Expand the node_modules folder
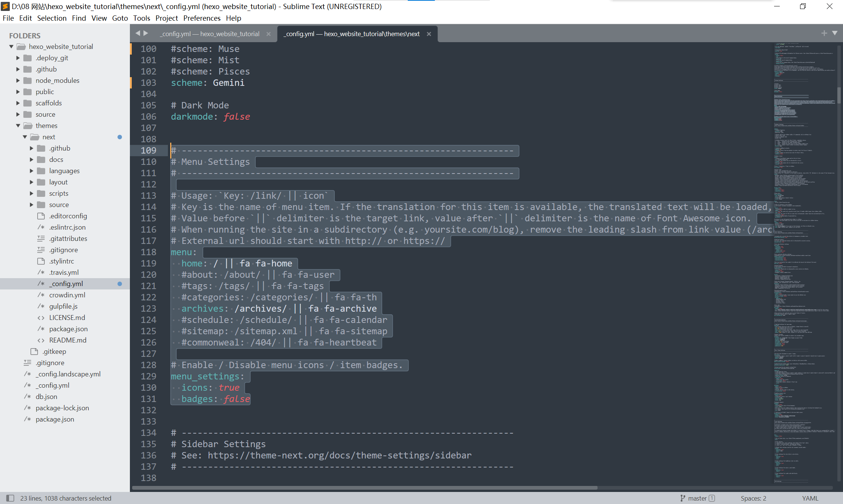 (x=18, y=81)
